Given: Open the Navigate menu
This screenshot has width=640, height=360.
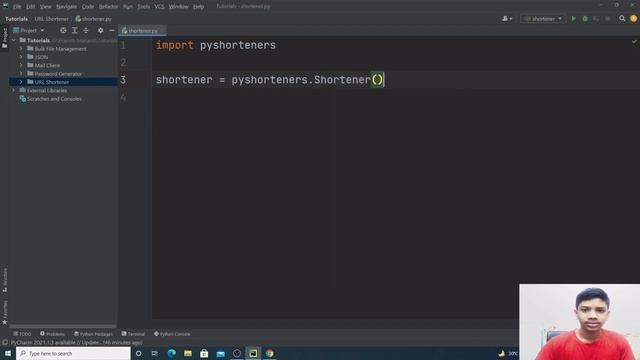Looking at the screenshot, I should [x=66, y=7].
